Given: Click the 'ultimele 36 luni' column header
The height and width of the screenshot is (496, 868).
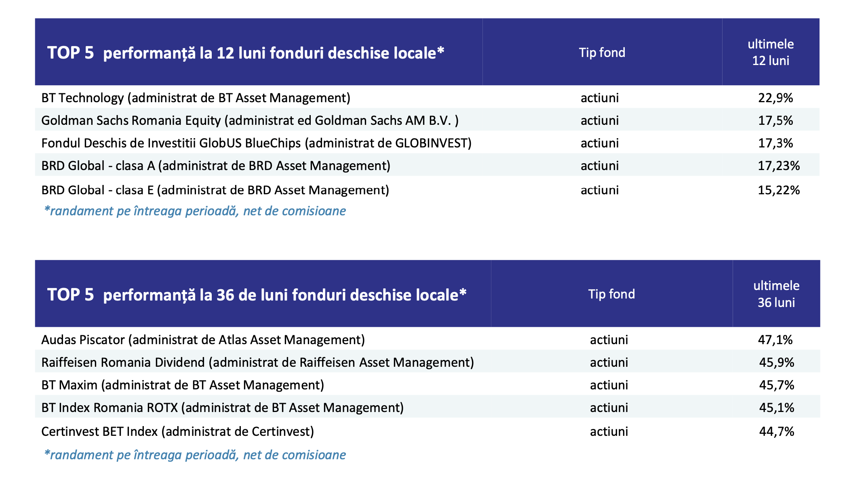Looking at the screenshot, I should point(776,294).
